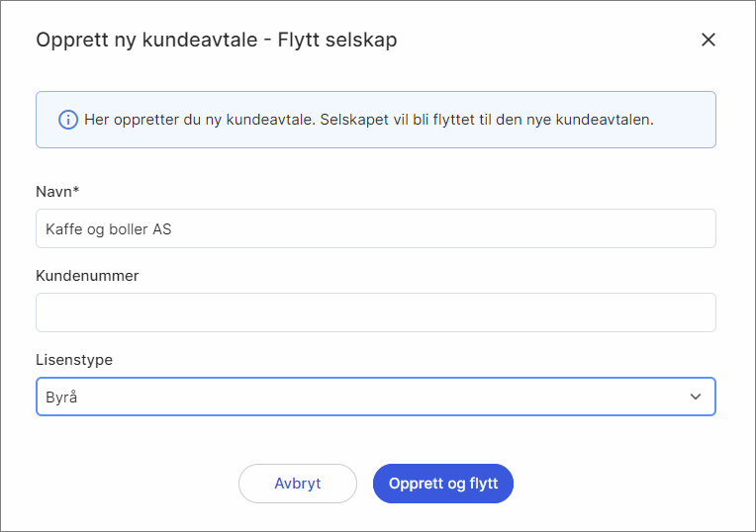Click the chevron arrow in Lisenstype field
The width and height of the screenshot is (756, 532).
click(696, 397)
